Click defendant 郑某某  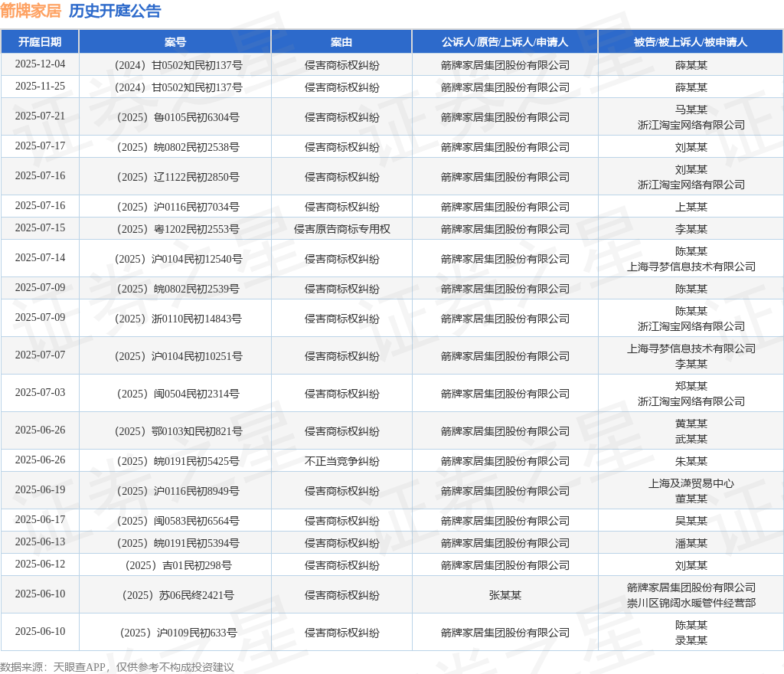pyautogui.click(x=691, y=386)
